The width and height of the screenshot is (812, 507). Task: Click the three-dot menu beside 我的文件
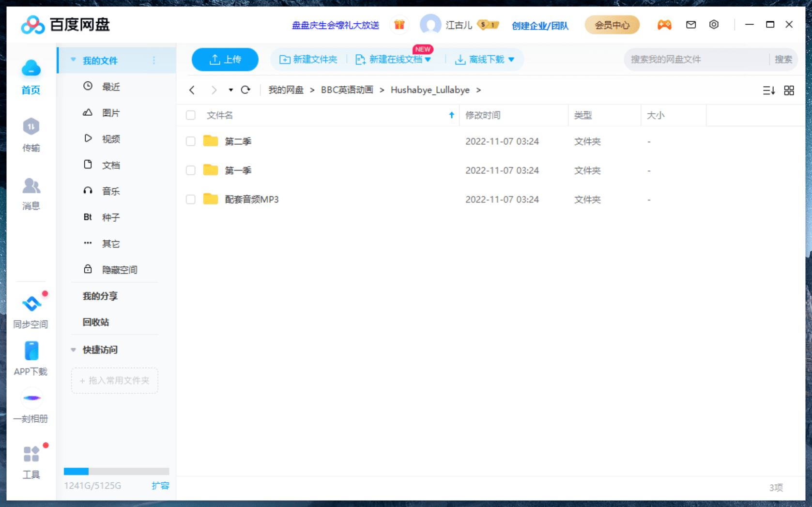[x=154, y=61]
